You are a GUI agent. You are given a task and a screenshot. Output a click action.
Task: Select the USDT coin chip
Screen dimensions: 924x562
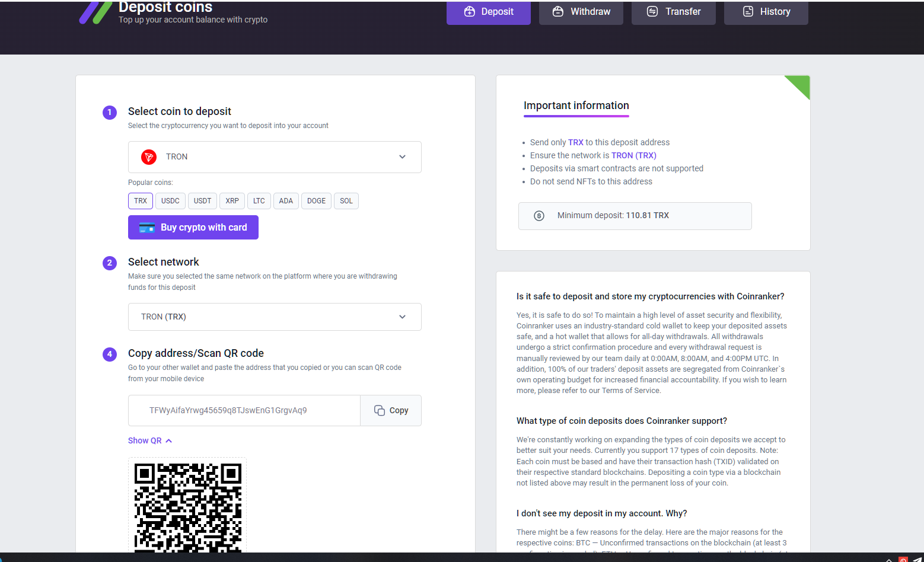point(202,201)
